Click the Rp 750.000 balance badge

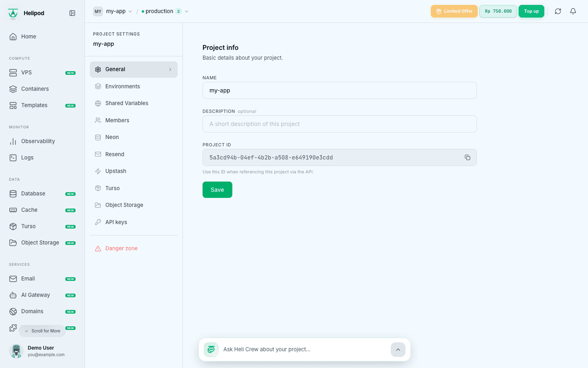[x=498, y=11]
